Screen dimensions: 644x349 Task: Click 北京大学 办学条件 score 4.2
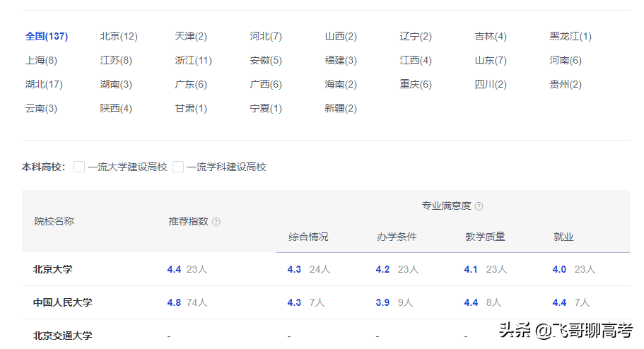(x=382, y=269)
